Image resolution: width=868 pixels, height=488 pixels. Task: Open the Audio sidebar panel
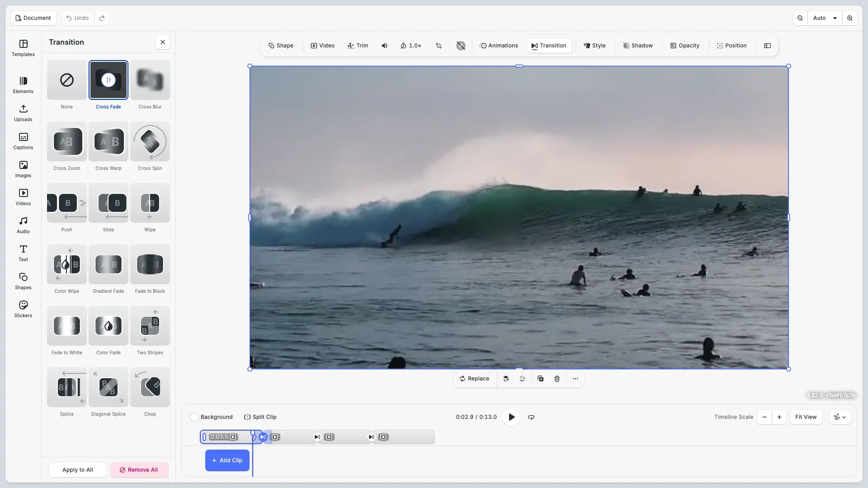[x=23, y=225]
